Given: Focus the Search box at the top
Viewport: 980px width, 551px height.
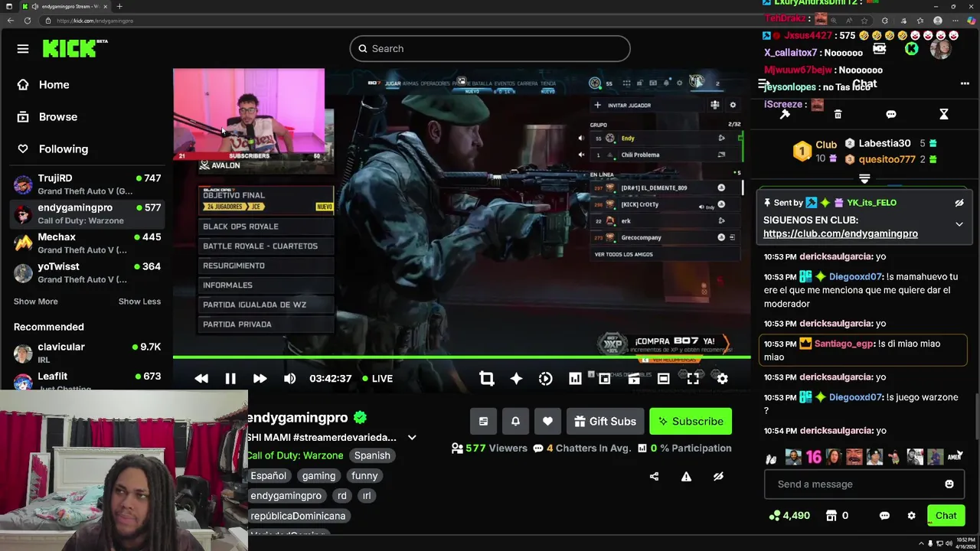Looking at the screenshot, I should [x=490, y=48].
